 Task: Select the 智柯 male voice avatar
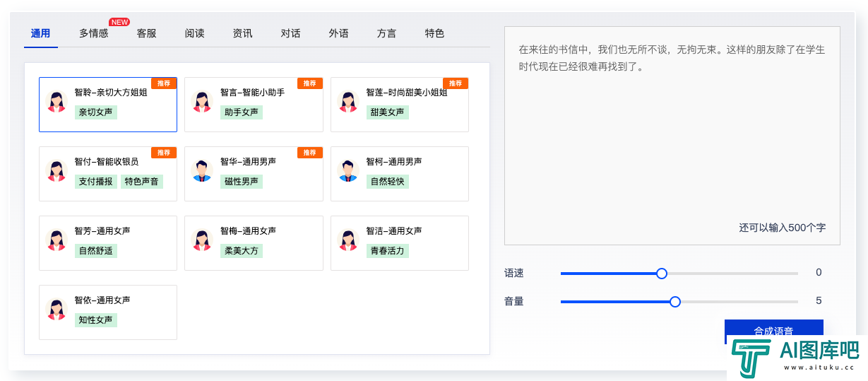tap(348, 170)
